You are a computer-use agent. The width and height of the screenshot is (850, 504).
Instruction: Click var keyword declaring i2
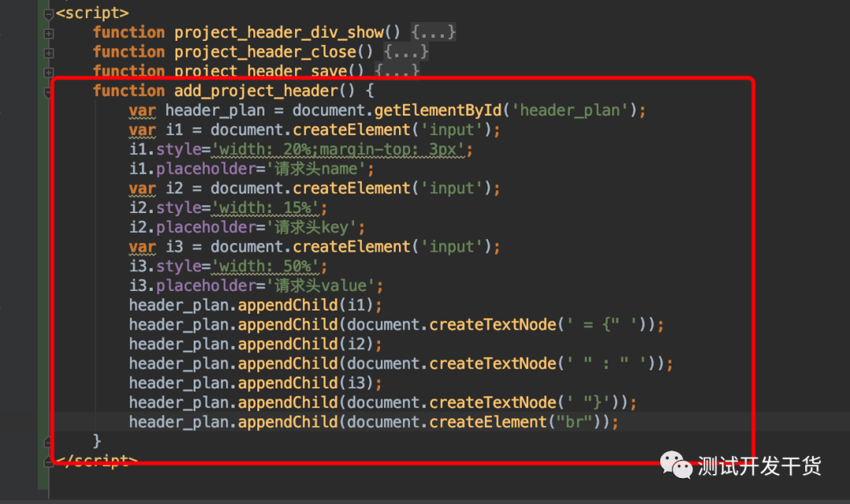[x=142, y=189]
